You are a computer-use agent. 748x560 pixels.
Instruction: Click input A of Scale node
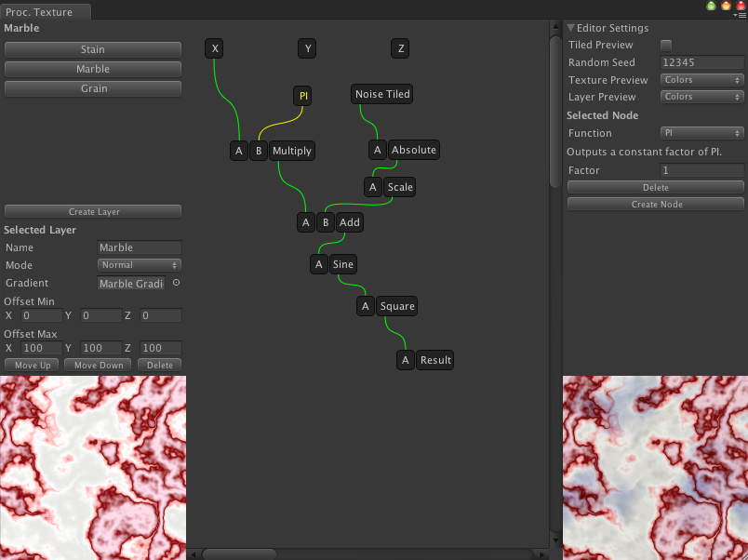373,187
